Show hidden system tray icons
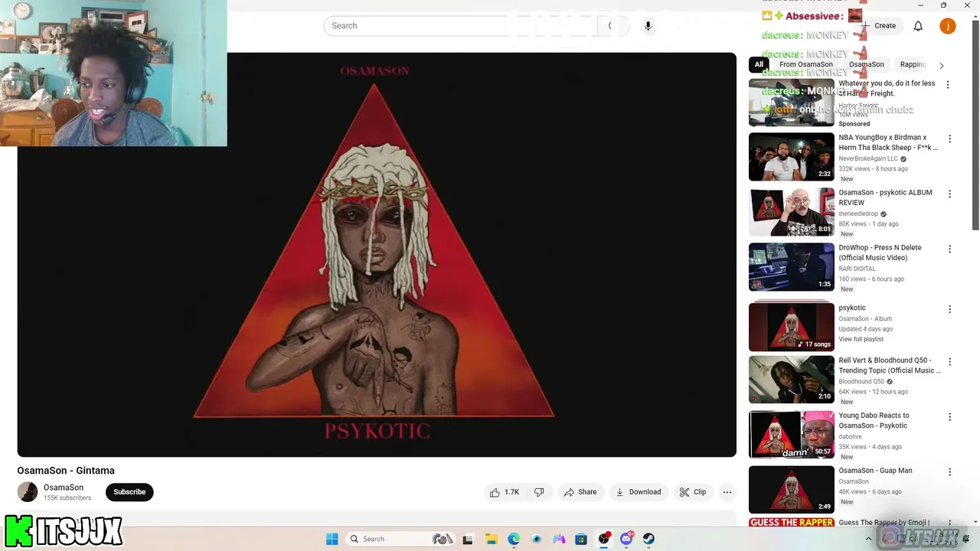The width and height of the screenshot is (980, 551). coord(868,539)
